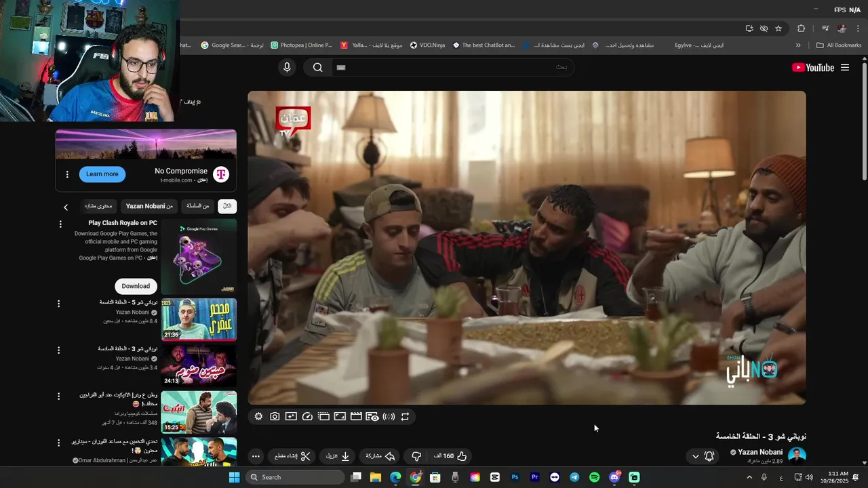
Task: Open options for نوباني شو 5 video
Action: (x=58, y=304)
